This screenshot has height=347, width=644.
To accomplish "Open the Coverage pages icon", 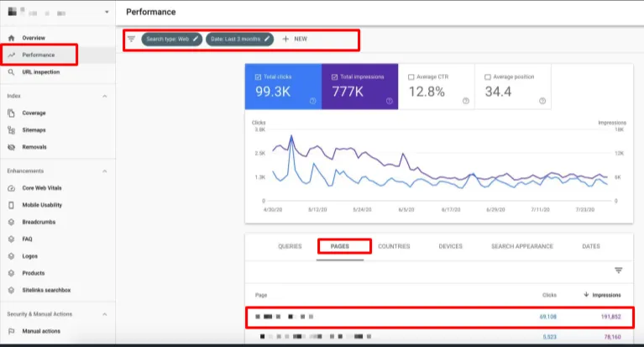I will tap(12, 113).
